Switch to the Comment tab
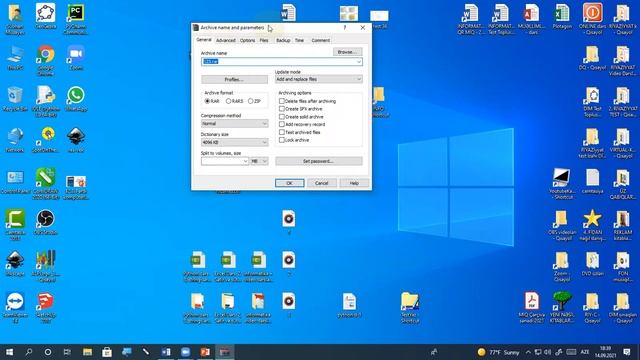Viewport: 640px width, 360px height. (320, 40)
